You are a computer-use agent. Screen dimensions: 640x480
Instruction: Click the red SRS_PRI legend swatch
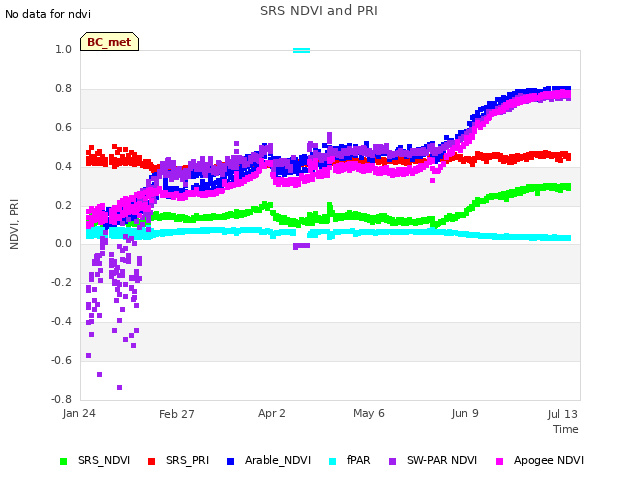(151, 462)
